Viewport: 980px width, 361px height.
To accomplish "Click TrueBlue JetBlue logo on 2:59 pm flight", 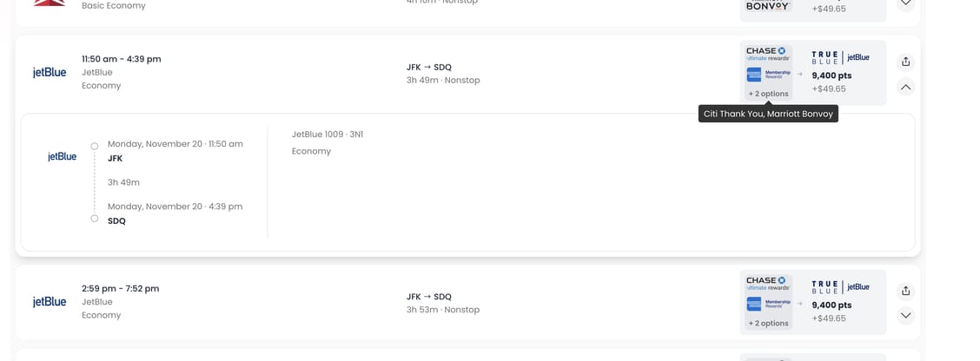I will (840, 286).
